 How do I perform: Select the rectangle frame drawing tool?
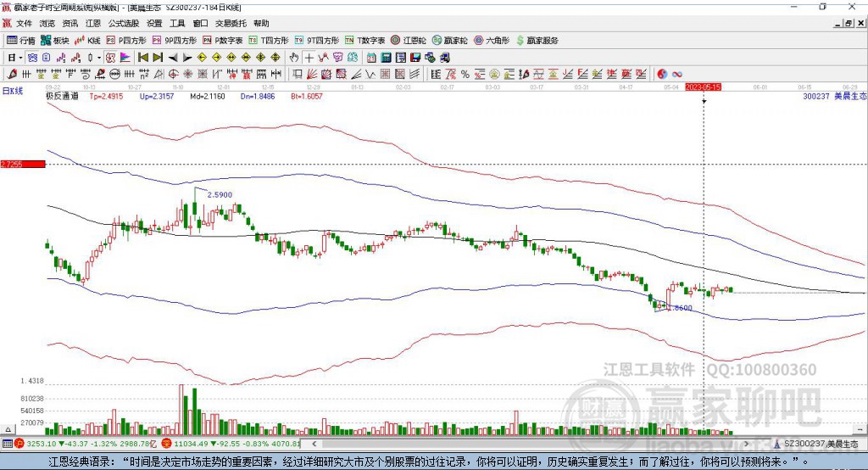click(x=298, y=75)
